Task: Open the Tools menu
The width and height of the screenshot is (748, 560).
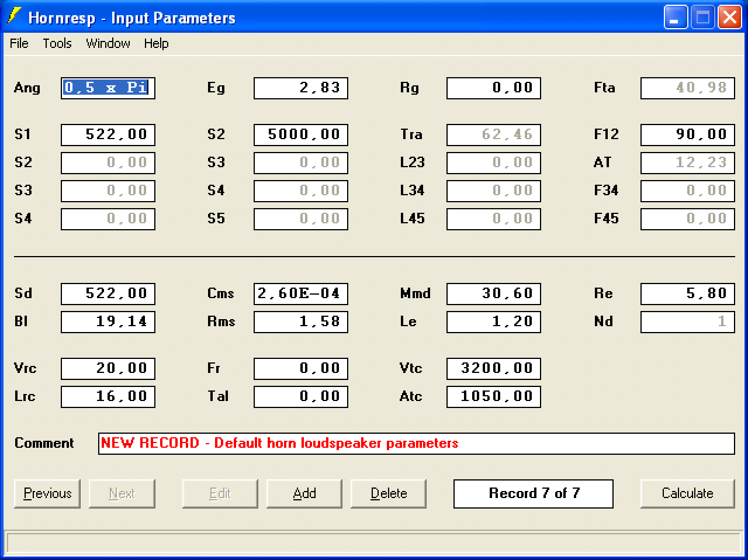Action: point(57,43)
